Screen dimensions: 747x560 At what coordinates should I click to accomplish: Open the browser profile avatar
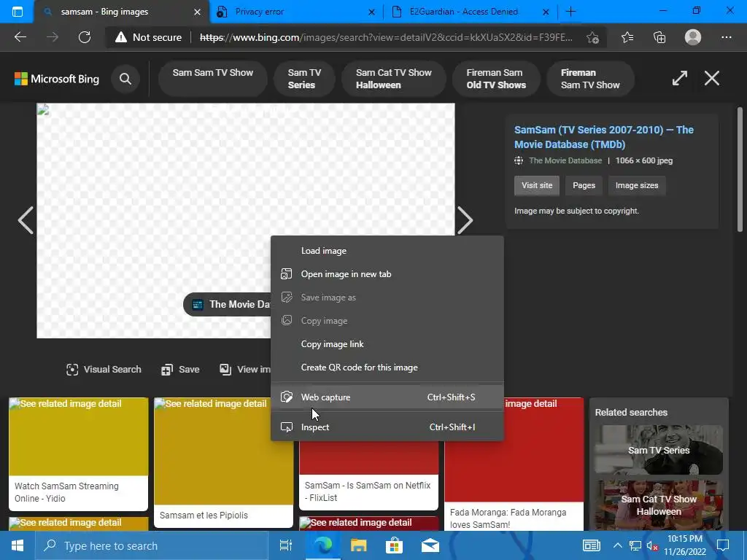point(693,37)
